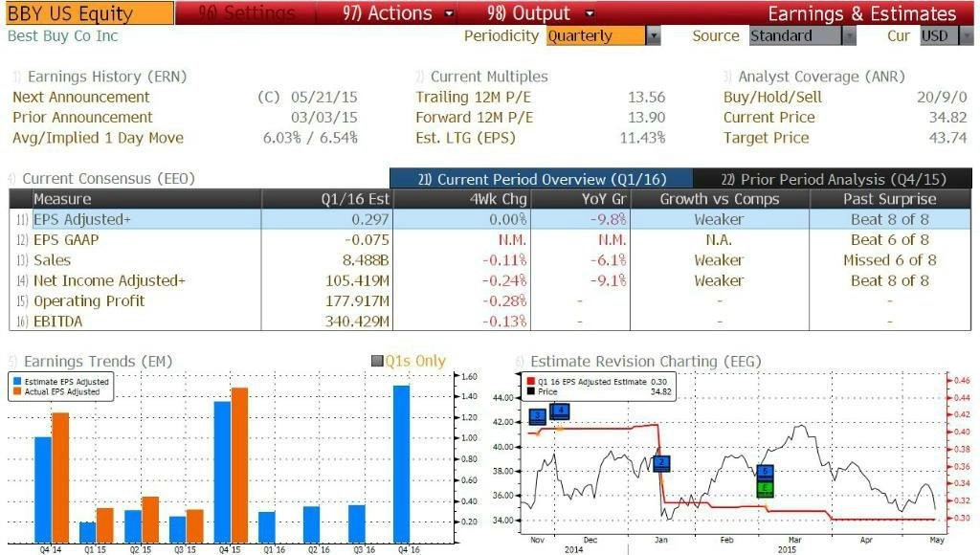Click orange Actual EPS Adjusted legend swatch
This screenshot has height=555, width=980.
tap(17, 392)
